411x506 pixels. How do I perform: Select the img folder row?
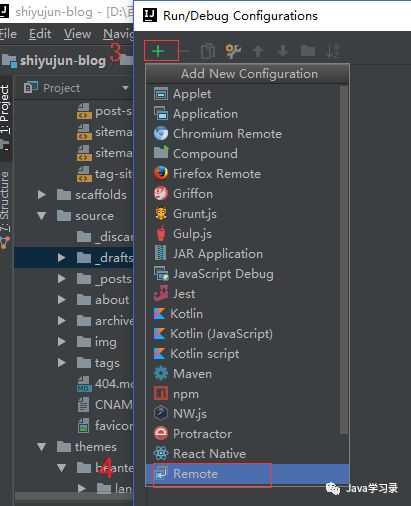click(x=73, y=342)
